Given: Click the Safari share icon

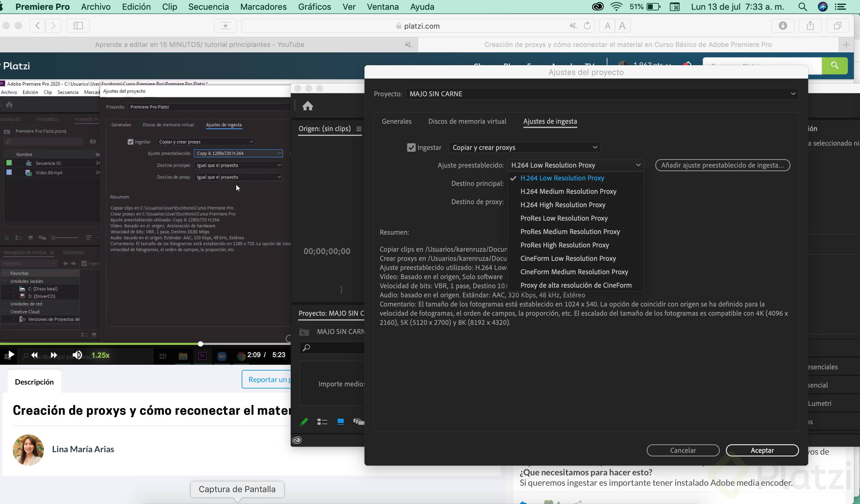Looking at the screenshot, I should tap(810, 26).
